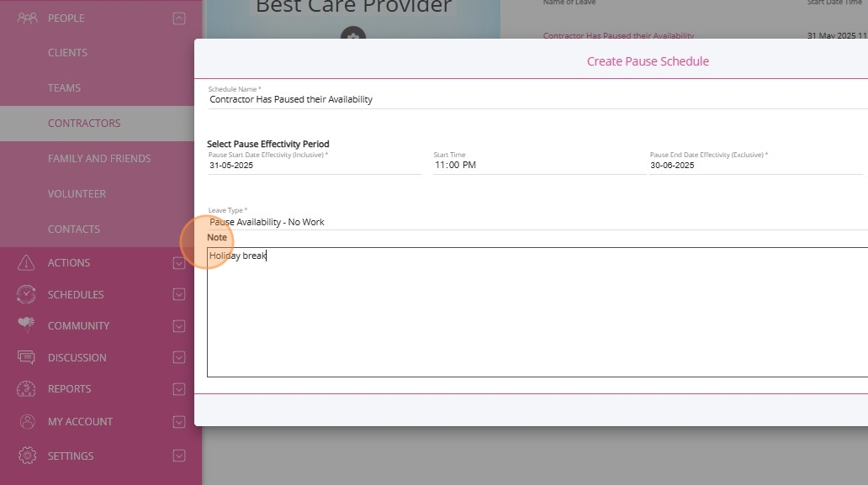Screen dimensions: 868x485
Task: Expand the My Account menu chevron
Action: 179,421
